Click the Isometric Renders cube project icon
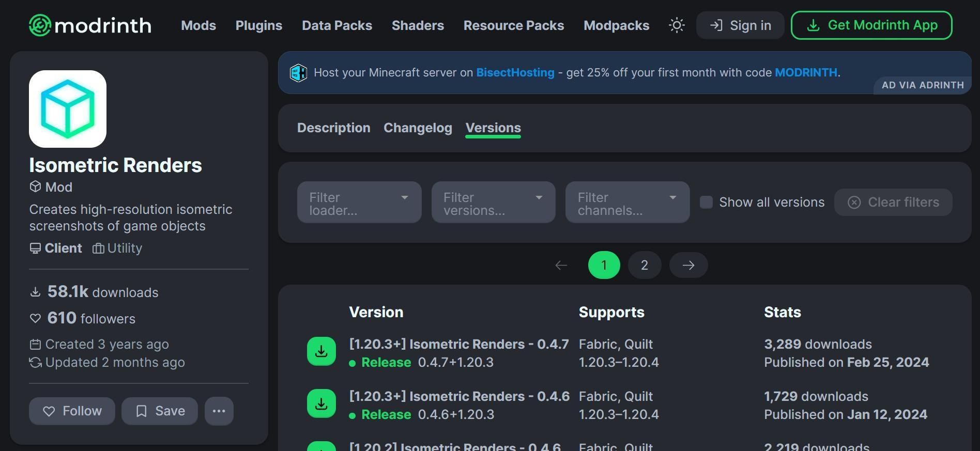This screenshot has width=980, height=451. pos(68,109)
